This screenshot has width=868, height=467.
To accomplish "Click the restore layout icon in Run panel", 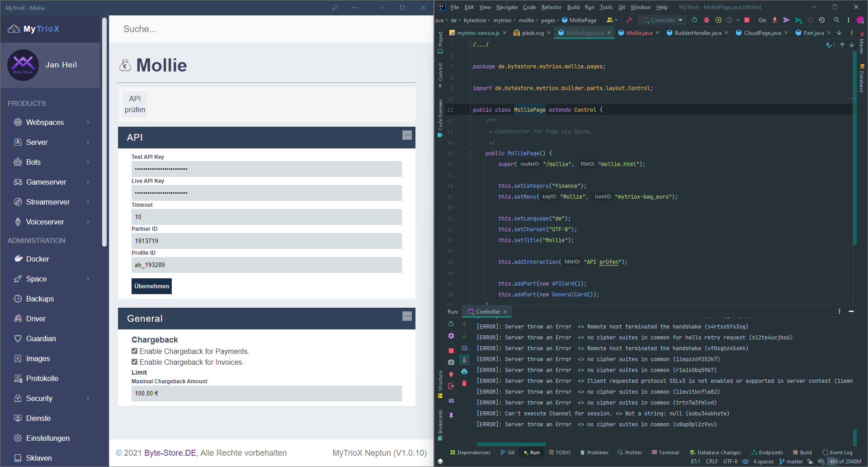I will (451, 401).
